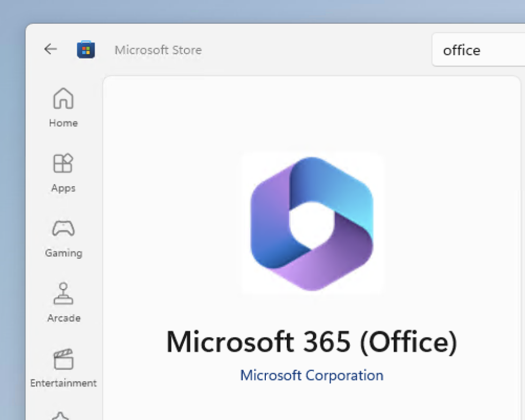Viewport: 525px width, 420px height.
Task: Open the Gaming section in sidebar
Action: (63, 238)
